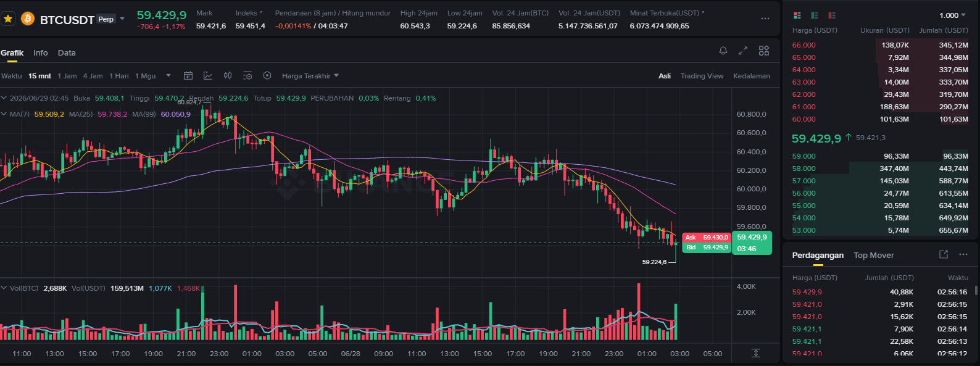Image resolution: width=980 pixels, height=366 pixels.
Task: Open the Harga Terakhir price dropdown
Action: coord(310,76)
